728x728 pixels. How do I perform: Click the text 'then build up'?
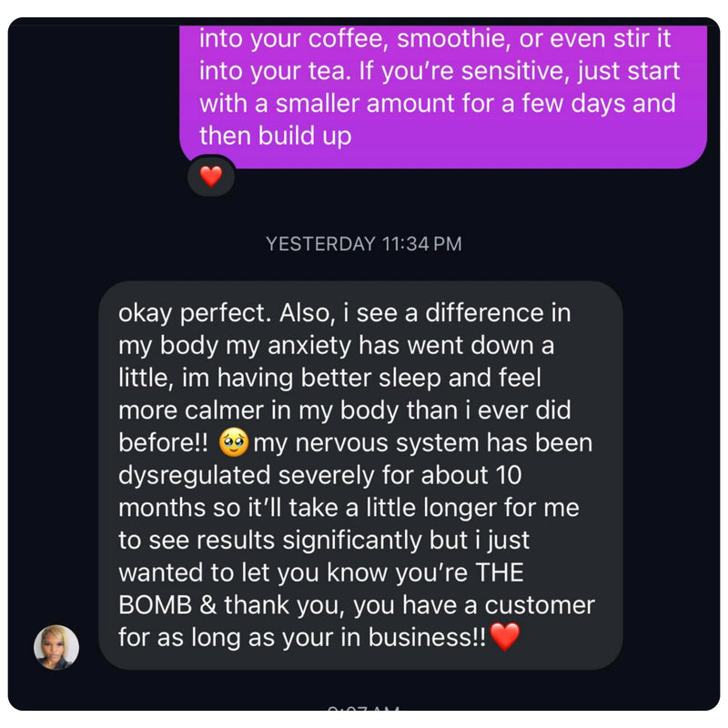point(276,136)
